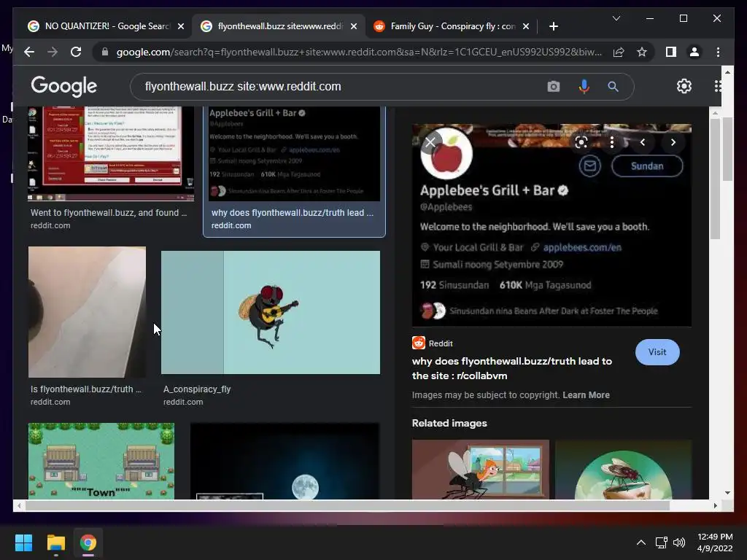The width and height of the screenshot is (747, 560).
Task: Reload the current Google page
Action: 76,52
